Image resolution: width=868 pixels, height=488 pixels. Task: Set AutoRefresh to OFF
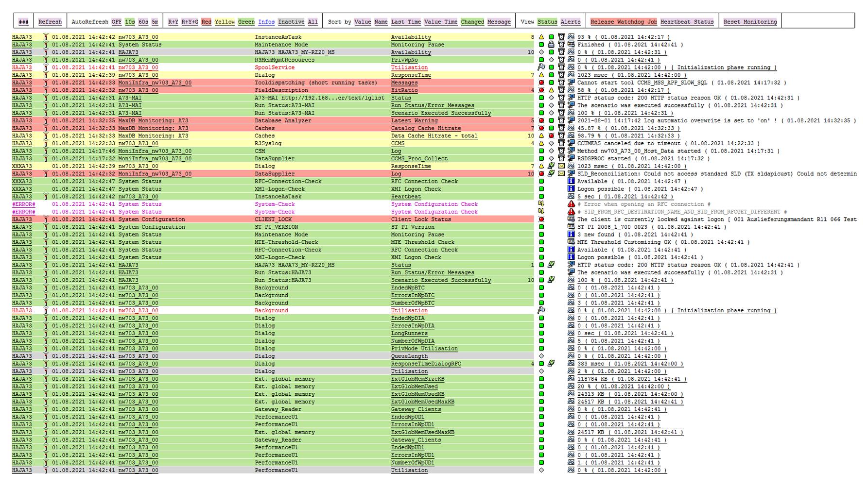tap(117, 22)
